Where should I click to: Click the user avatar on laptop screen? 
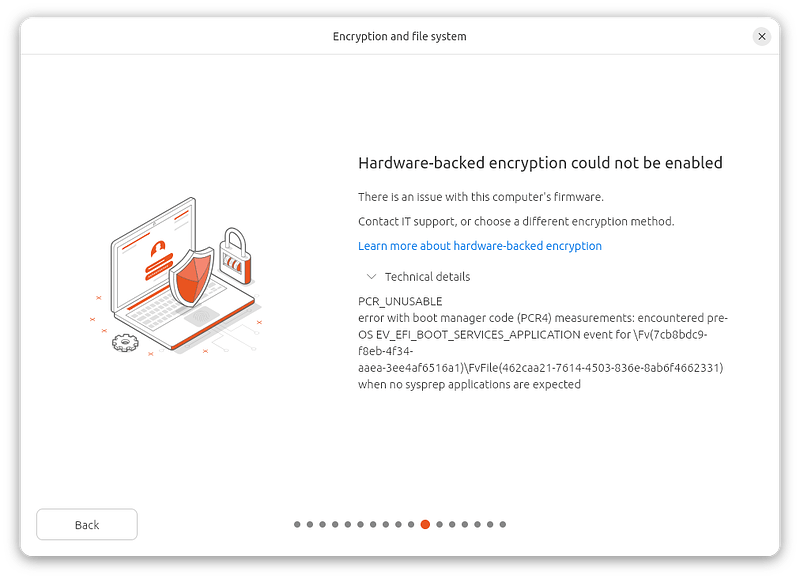[158, 248]
